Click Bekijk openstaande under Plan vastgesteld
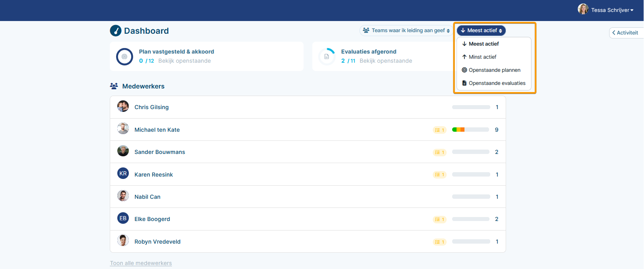Image resolution: width=644 pixels, height=269 pixels. point(184,61)
